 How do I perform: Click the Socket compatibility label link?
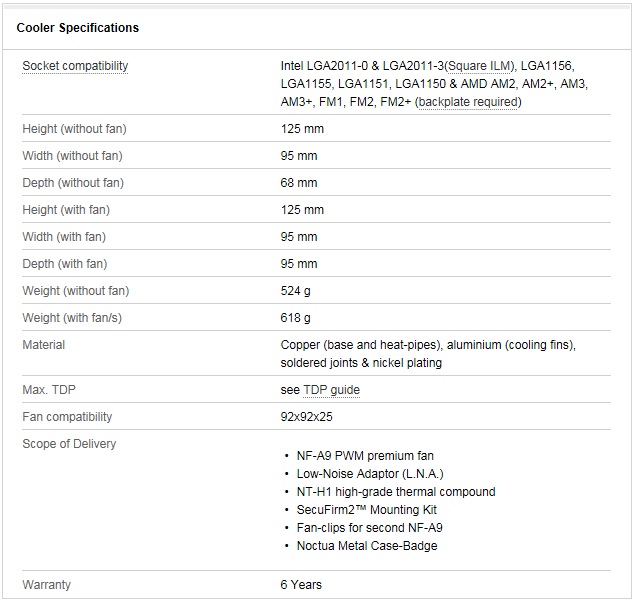[x=75, y=66]
